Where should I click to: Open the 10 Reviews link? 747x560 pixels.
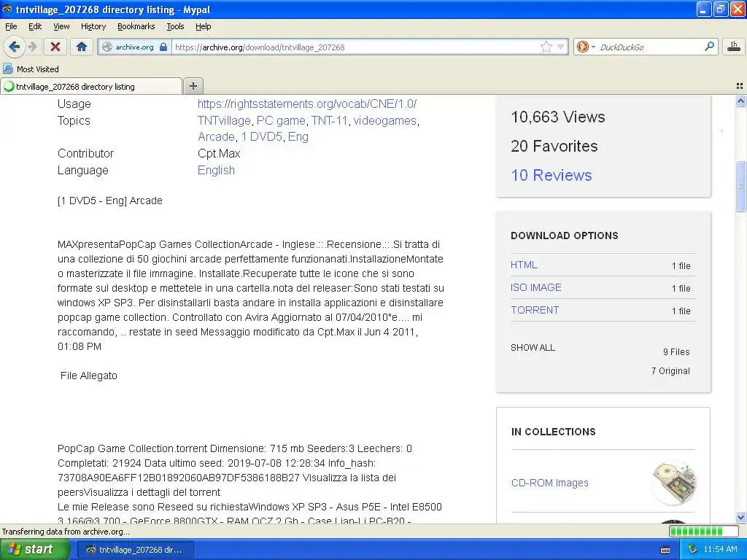tap(551, 175)
